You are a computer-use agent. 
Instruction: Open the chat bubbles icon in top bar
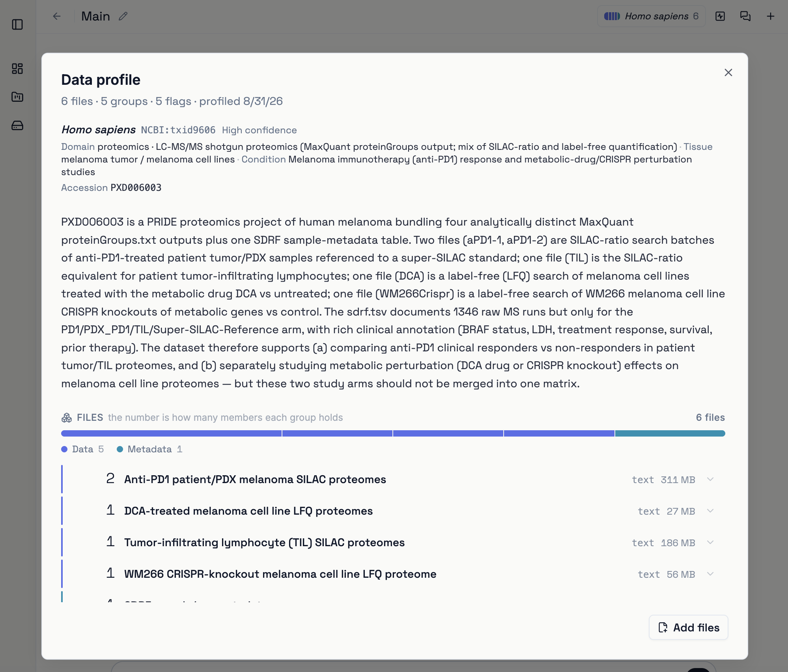(745, 16)
